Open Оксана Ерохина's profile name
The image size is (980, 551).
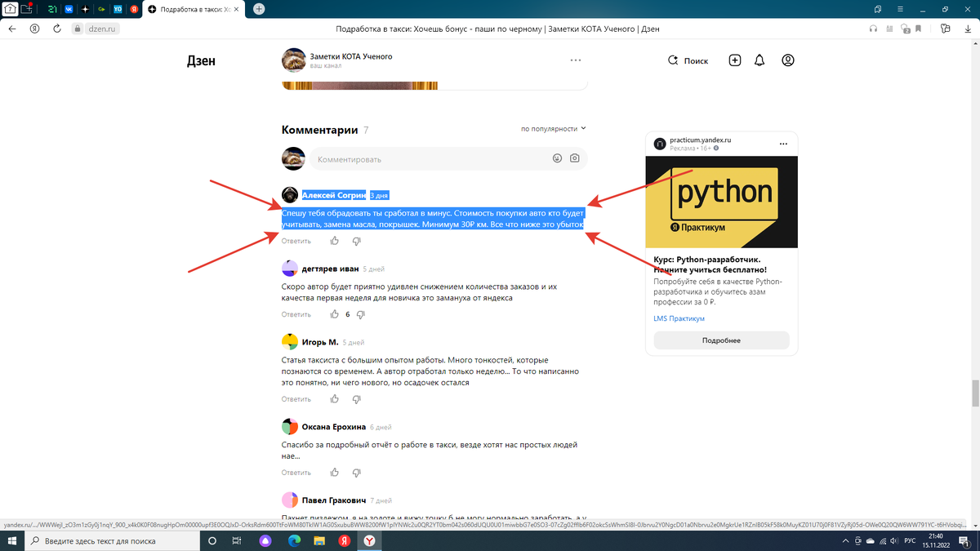333,427
